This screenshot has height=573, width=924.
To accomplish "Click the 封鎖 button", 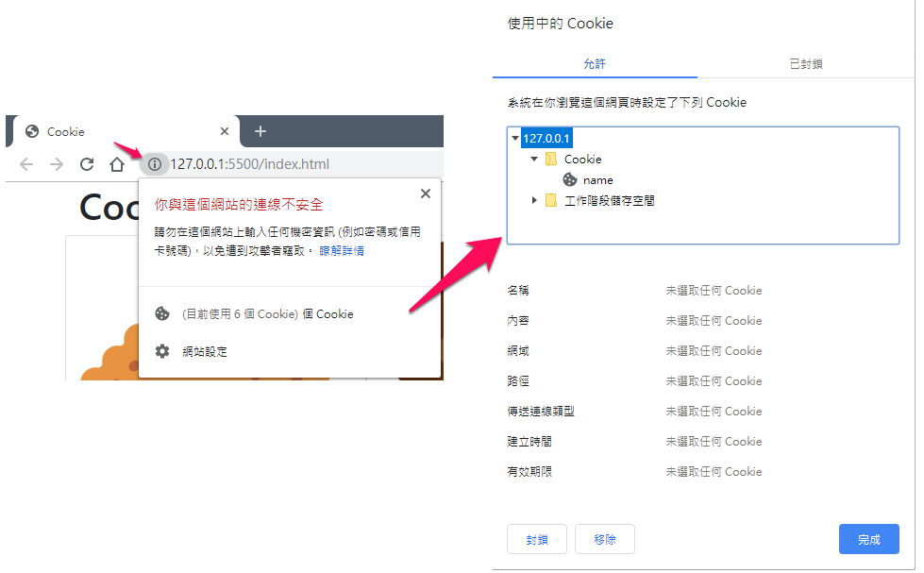I will click(x=537, y=539).
